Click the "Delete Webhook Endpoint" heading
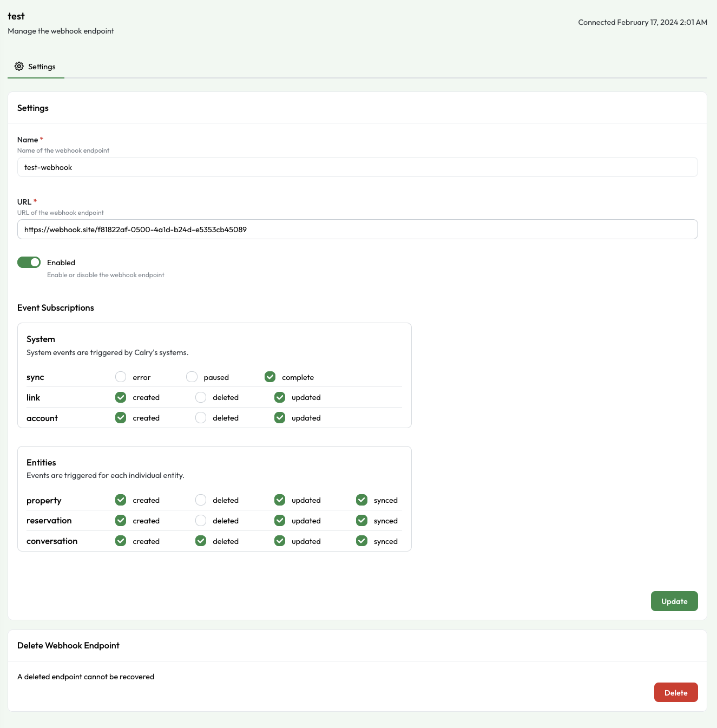The image size is (717, 728). (68, 646)
